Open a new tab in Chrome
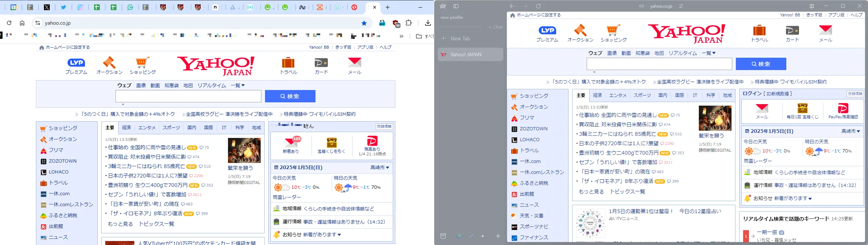This screenshot has width=868, height=245. tap(388, 7)
